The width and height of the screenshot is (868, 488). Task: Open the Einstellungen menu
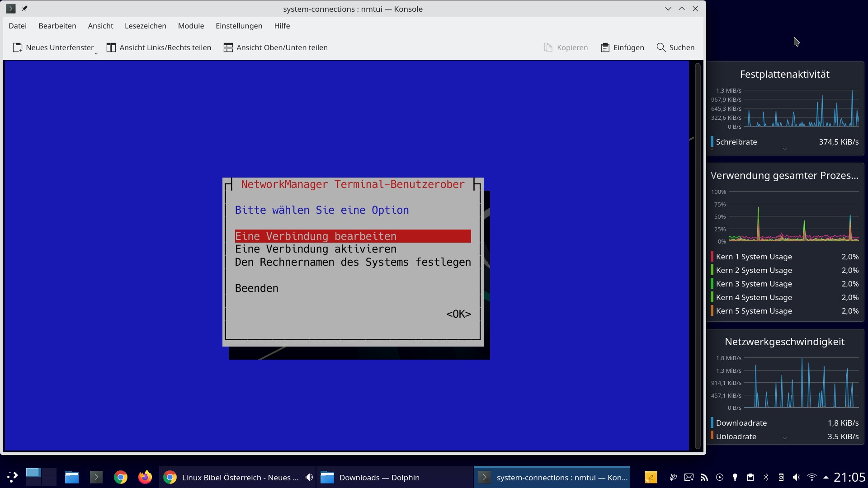pyautogui.click(x=239, y=26)
